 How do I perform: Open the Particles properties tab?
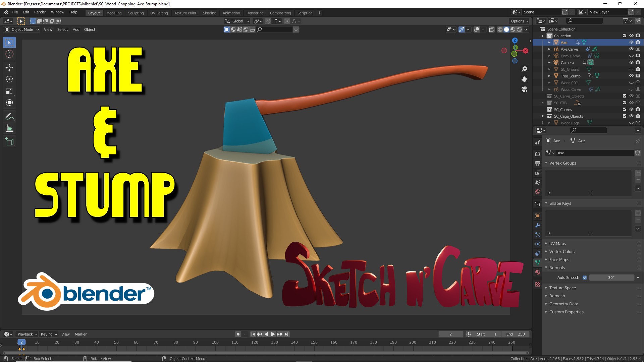[x=538, y=235]
